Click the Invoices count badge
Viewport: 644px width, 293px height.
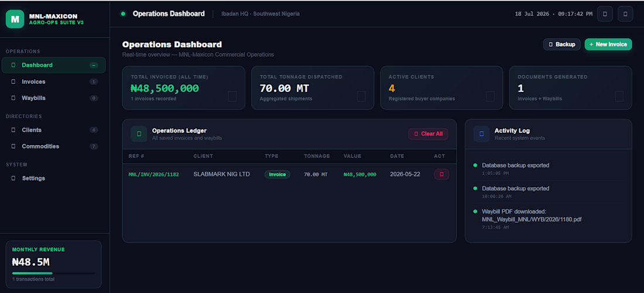[x=94, y=82]
